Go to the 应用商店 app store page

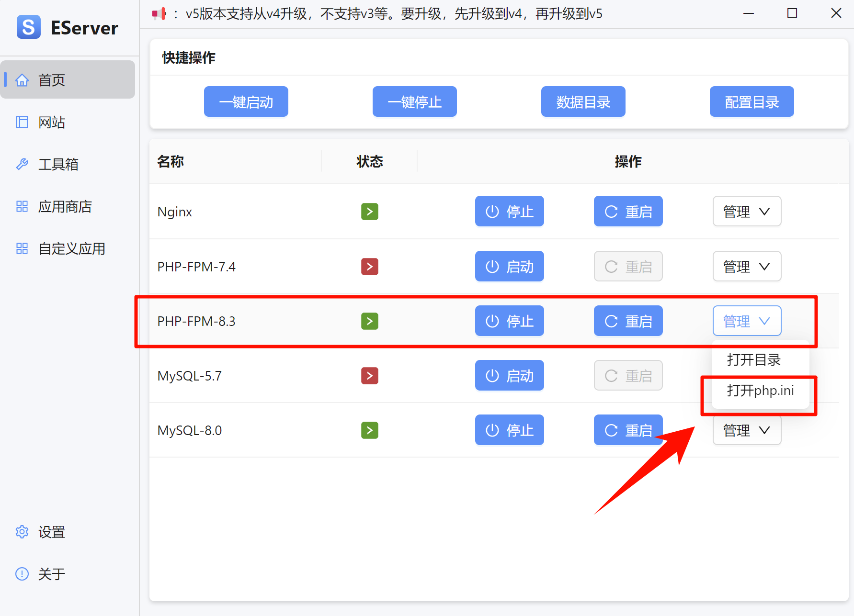[x=65, y=207]
